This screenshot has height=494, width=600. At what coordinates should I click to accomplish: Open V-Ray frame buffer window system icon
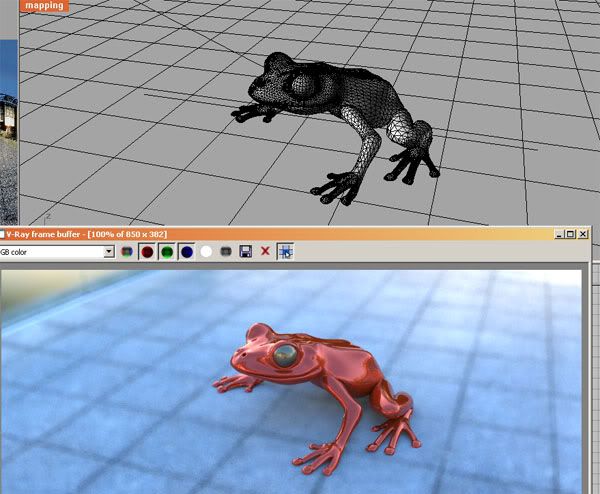[x=4, y=234]
